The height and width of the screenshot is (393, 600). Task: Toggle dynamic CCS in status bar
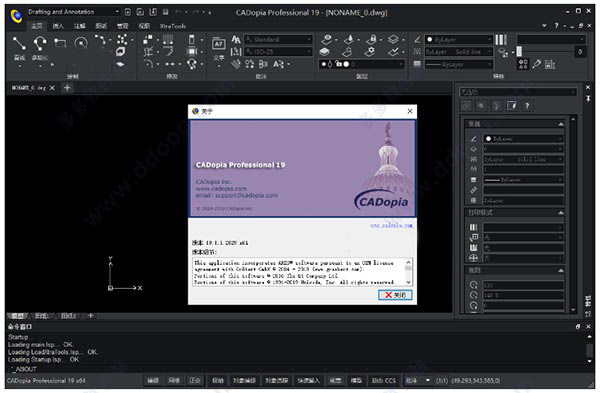384,380
